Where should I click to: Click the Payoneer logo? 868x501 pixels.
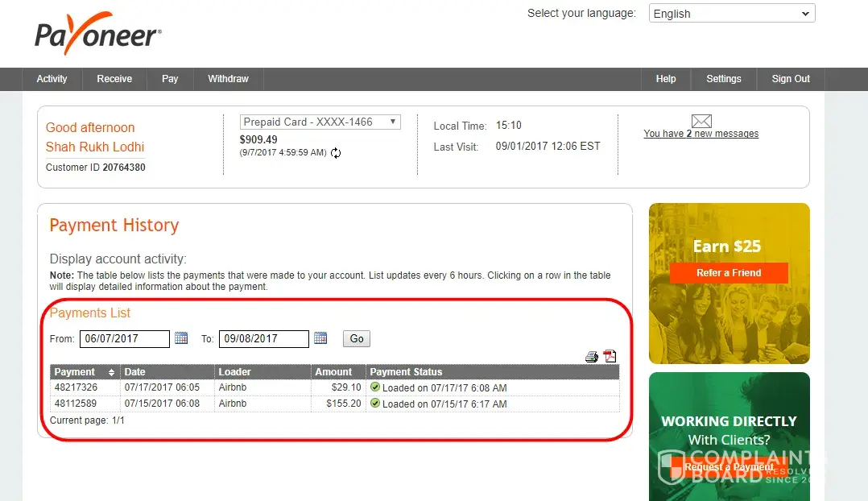pos(98,36)
